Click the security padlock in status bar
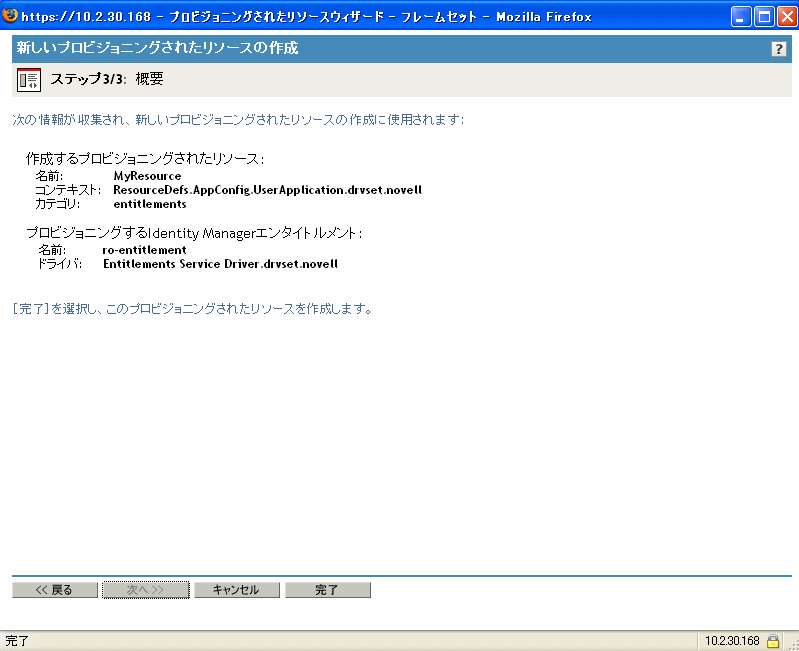Image resolution: width=799 pixels, height=651 pixels. point(773,640)
